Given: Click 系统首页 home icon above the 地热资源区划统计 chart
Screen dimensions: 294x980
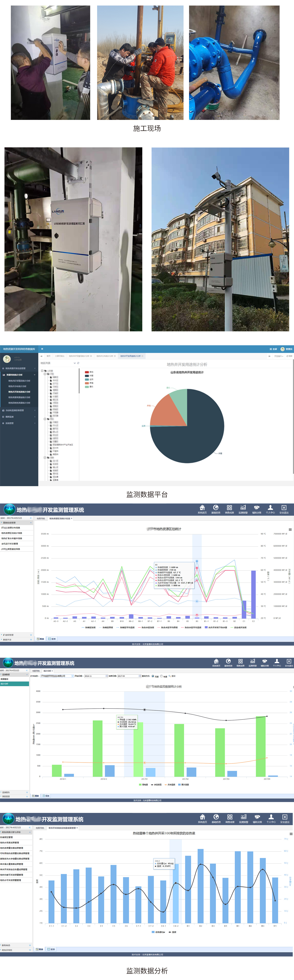Looking at the screenshot, I should (202, 509).
